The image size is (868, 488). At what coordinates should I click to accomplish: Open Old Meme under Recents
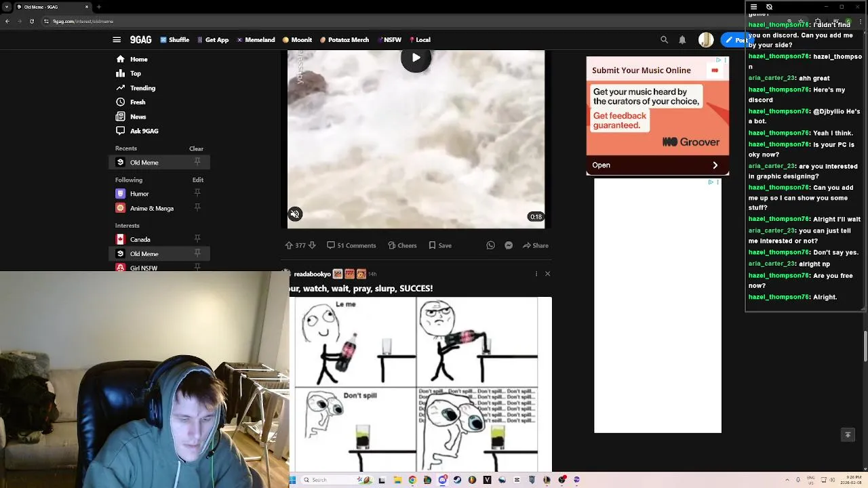pos(144,163)
